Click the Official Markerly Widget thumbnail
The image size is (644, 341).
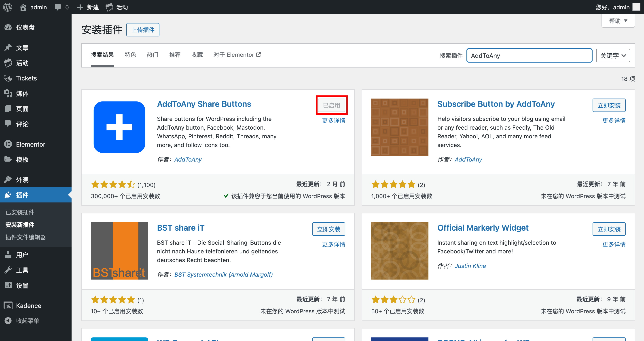click(x=400, y=251)
